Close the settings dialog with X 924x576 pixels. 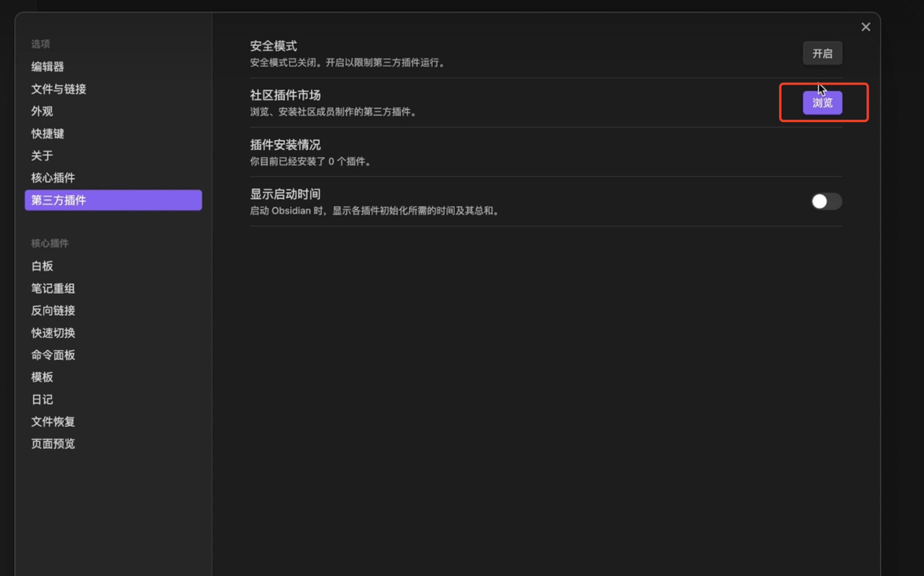point(865,27)
